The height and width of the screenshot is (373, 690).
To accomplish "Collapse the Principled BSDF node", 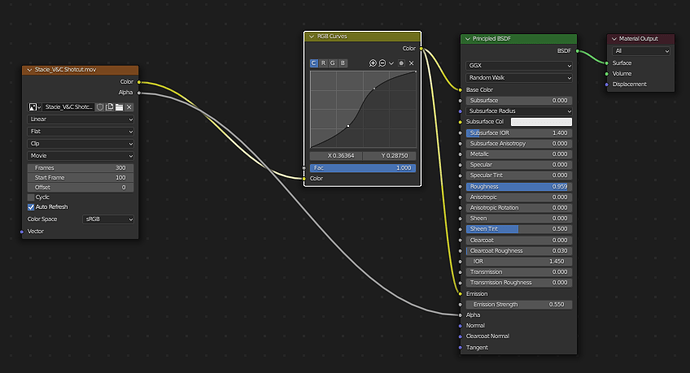I will point(467,39).
